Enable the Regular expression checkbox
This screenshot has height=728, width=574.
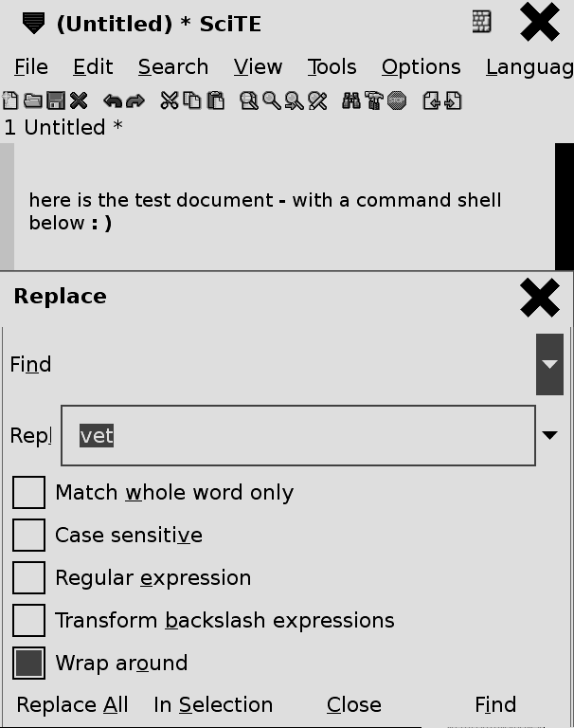[x=28, y=578]
